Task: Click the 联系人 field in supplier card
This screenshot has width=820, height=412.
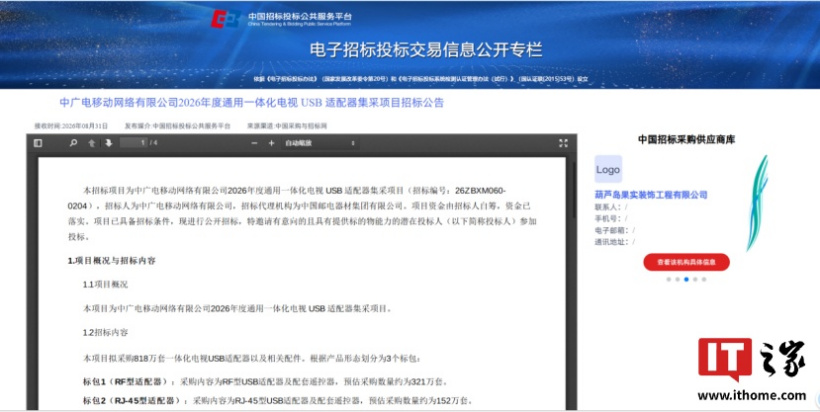Action: click(611, 207)
